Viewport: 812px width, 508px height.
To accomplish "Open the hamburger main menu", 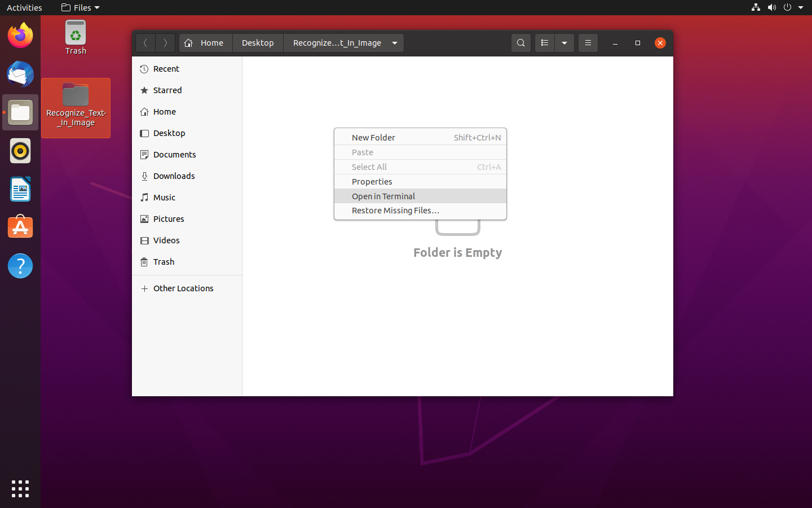I will point(588,43).
